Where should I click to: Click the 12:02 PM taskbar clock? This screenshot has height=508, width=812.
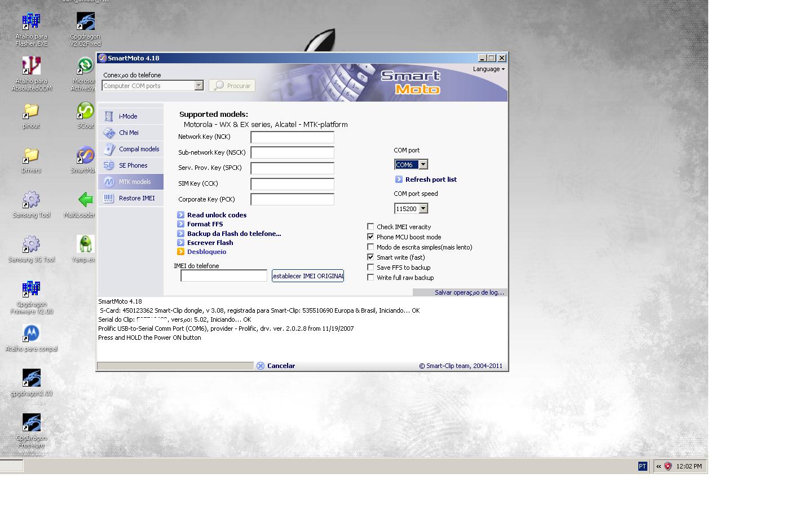pos(689,466)
